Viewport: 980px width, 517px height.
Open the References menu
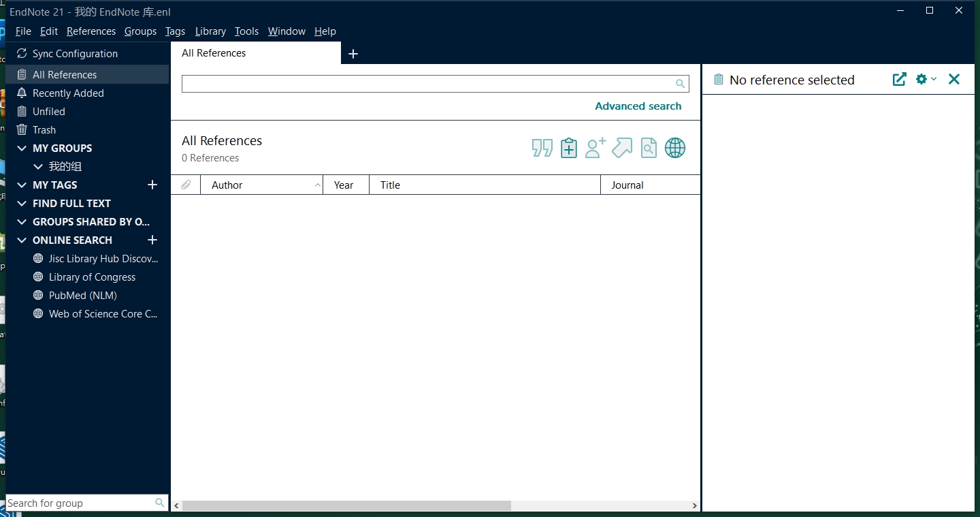pos(91,31)
